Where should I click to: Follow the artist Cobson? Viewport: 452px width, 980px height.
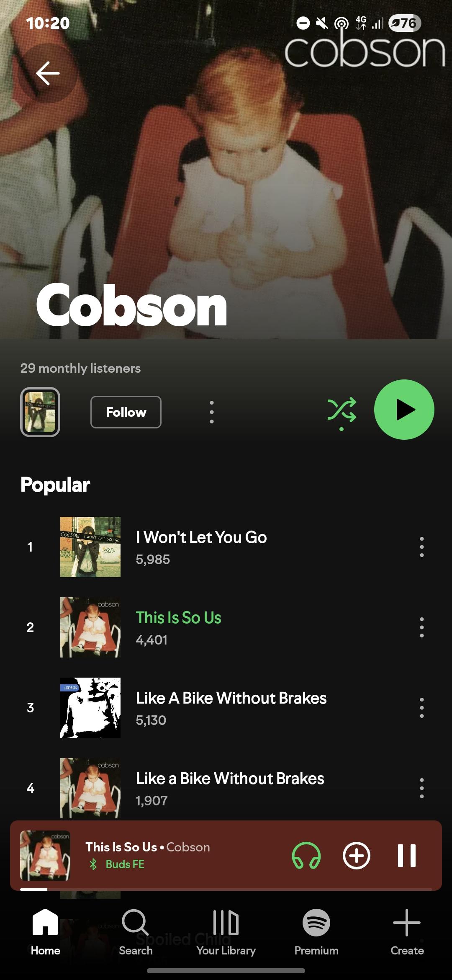click(x=126, y=412)
